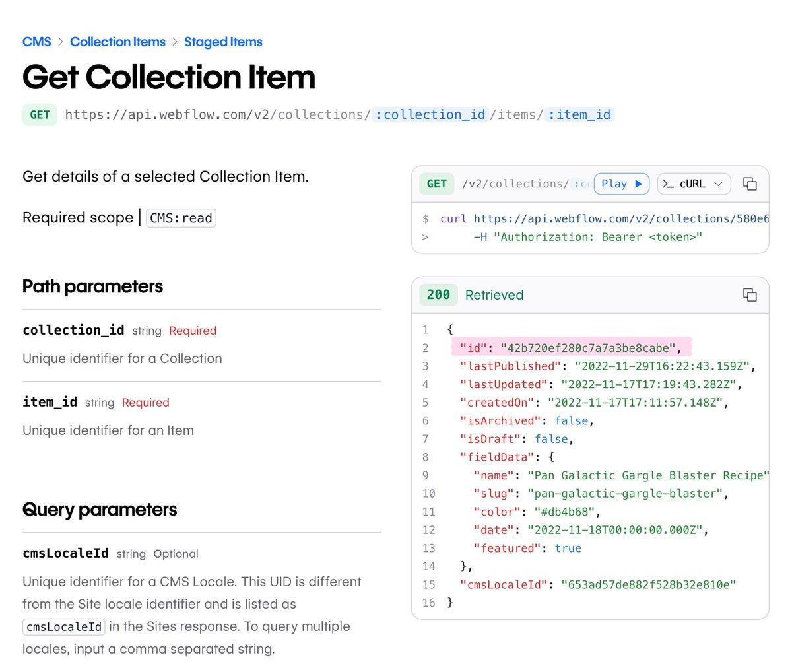The width and height of the screenshot is (792, 672).
Task: Copy the 200 Retrieved response JSON
Action: coord(750,294)
